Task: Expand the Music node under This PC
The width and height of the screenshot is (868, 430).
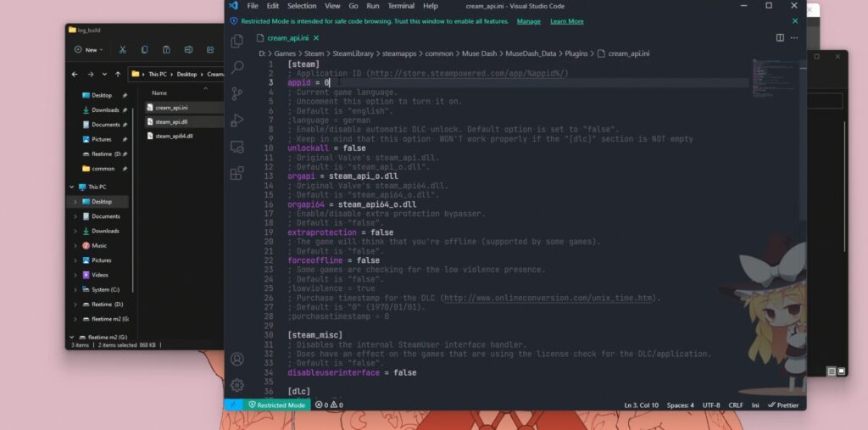Action: pyautogui.click(x=75, y=245)
